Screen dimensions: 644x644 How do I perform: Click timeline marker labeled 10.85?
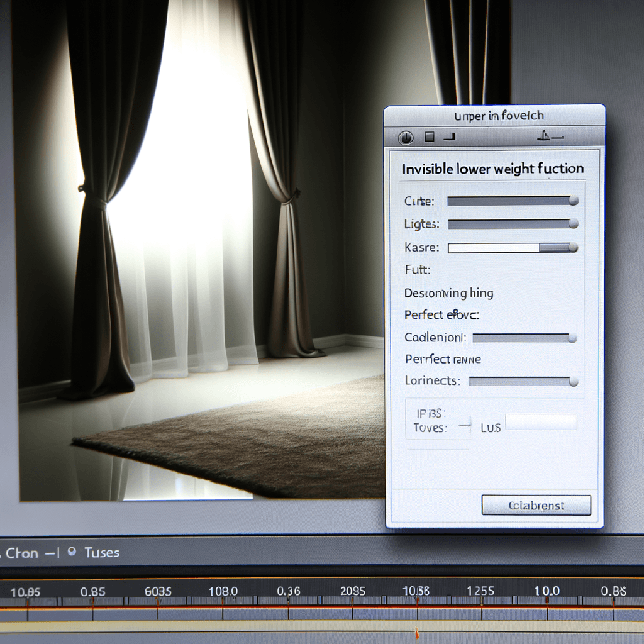pos(25,592)
